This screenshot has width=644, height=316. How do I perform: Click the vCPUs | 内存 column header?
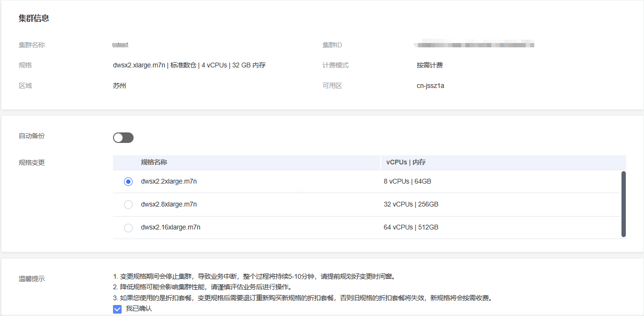(406, 163)
